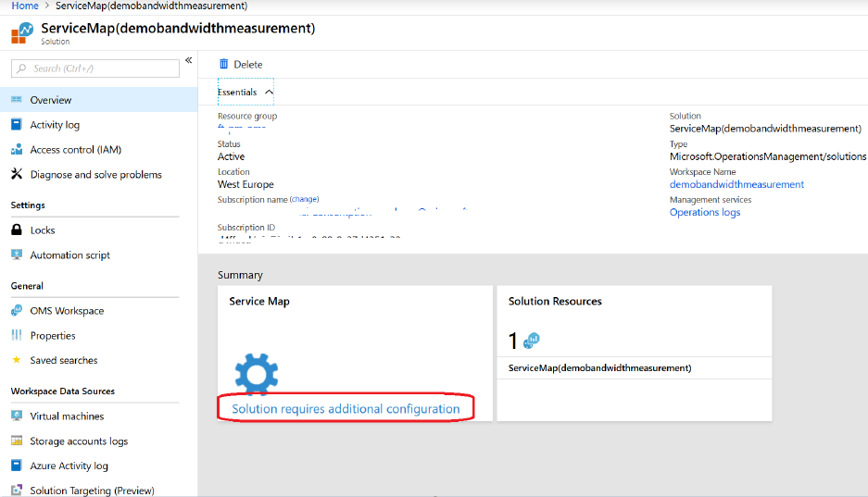The width and height of the screenshot is (868, 497).
Task: Open the demobandwidthmeasurement workspace link
Action: point(736,184)
